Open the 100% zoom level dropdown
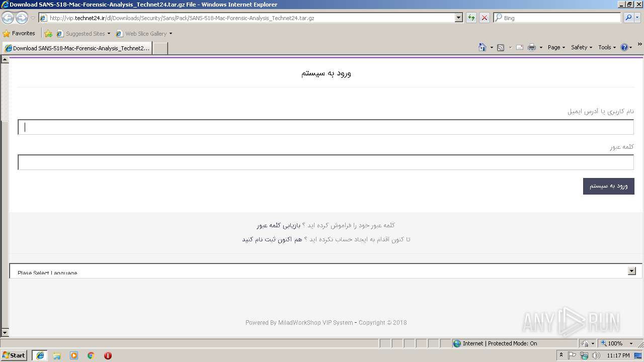The image size is (644, 362). pos(631,343)
